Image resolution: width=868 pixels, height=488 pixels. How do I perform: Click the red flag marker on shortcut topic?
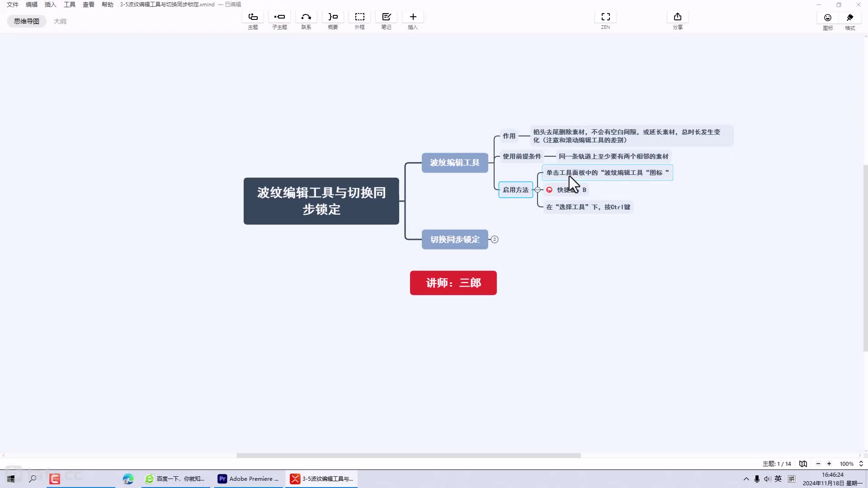[x=549, y=190]
